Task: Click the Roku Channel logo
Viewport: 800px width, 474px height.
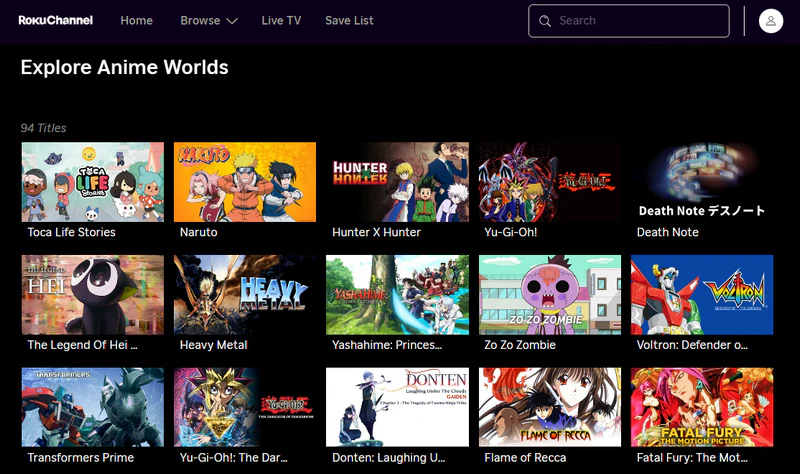Action: 56,20
